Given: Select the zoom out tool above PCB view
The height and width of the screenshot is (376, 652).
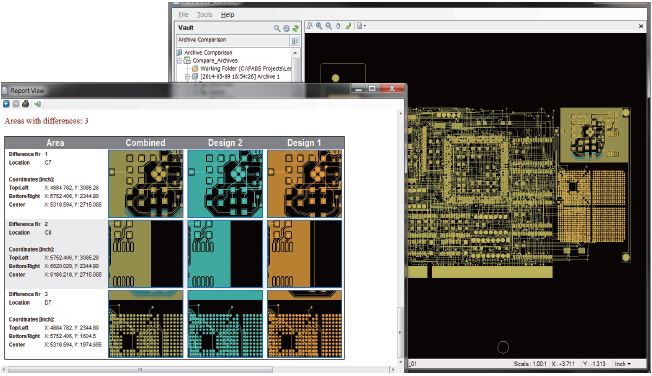Looking at the screenshot, I should (328, 26).
